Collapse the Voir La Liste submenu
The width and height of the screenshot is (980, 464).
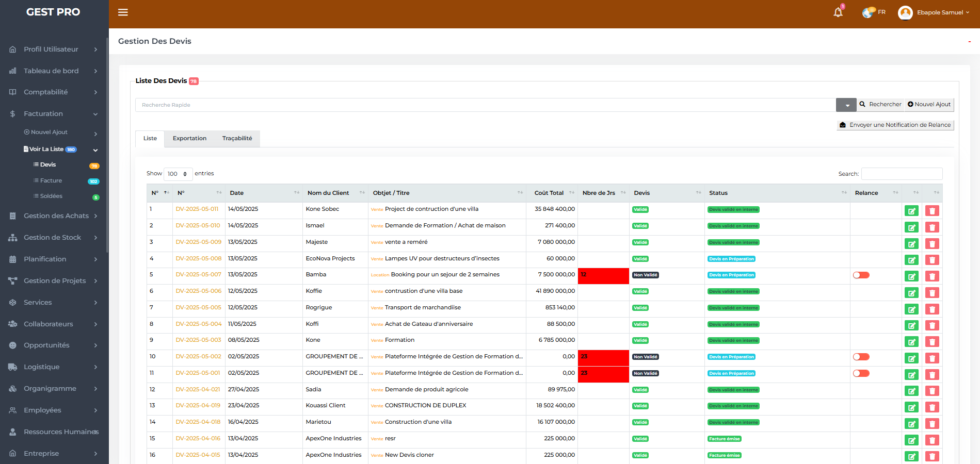pyautogui.click(x=60, y=149)
